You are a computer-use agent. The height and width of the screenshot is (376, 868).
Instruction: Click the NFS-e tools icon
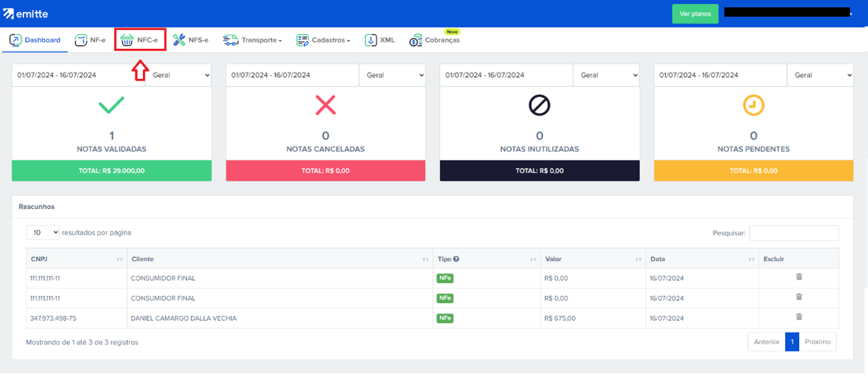[179, 40]
